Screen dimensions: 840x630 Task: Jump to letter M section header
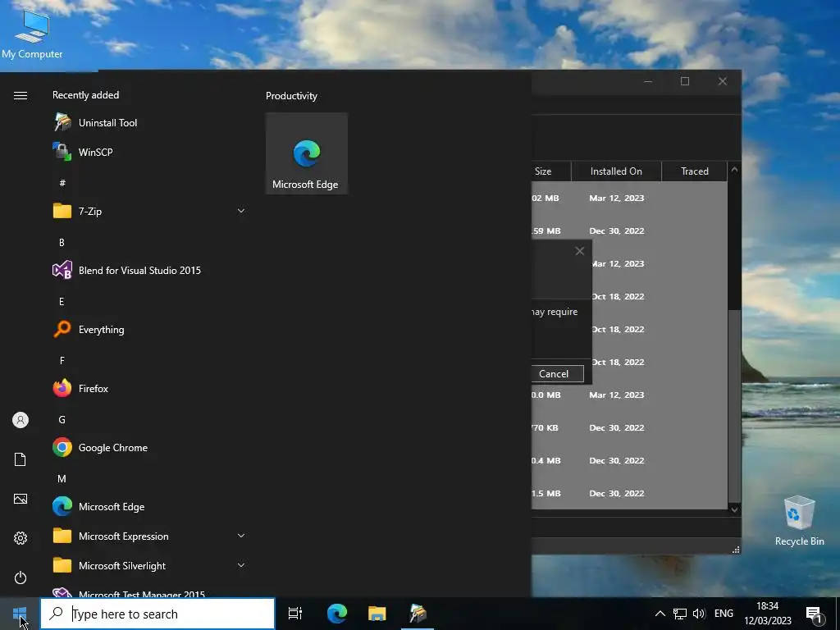coord(62,478)
